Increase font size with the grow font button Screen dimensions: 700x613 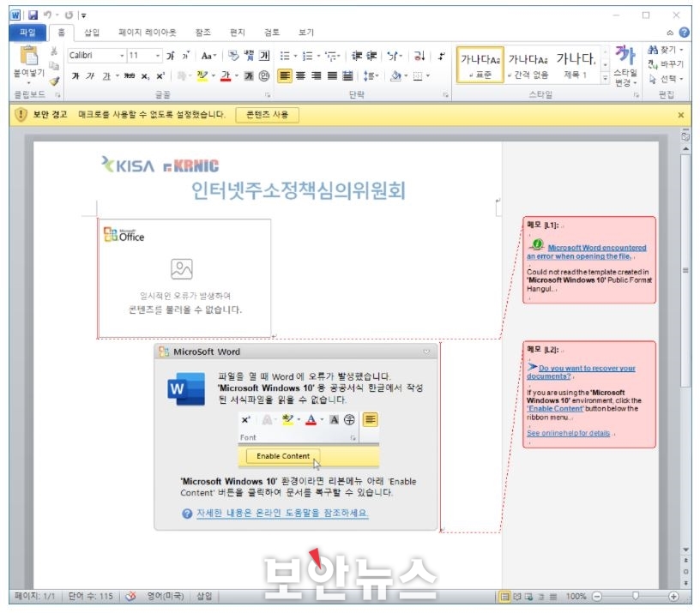171,56
